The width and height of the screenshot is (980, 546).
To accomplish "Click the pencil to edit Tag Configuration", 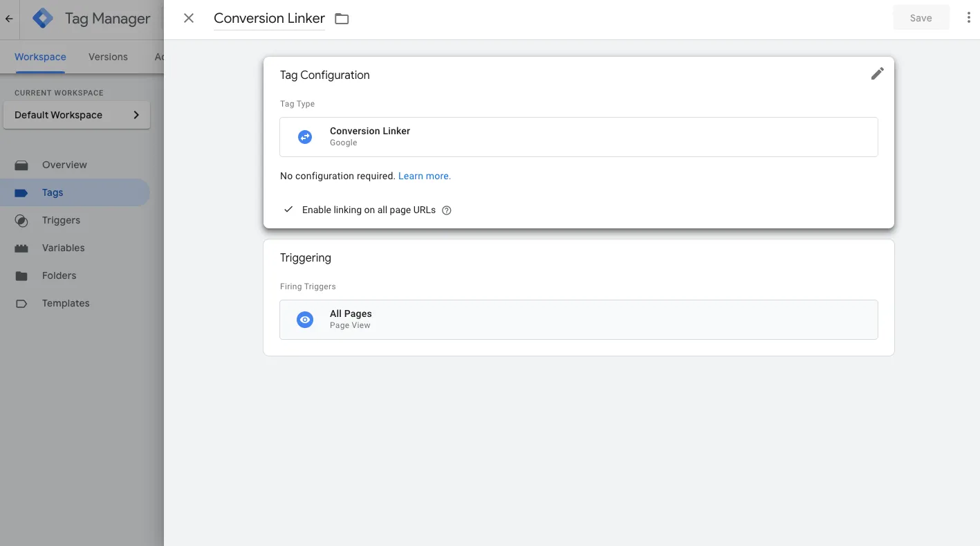I will point(877,73).
